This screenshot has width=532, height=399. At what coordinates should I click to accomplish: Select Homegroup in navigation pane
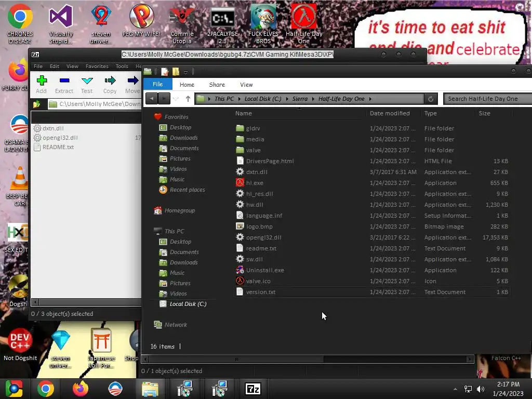(179, 210)
